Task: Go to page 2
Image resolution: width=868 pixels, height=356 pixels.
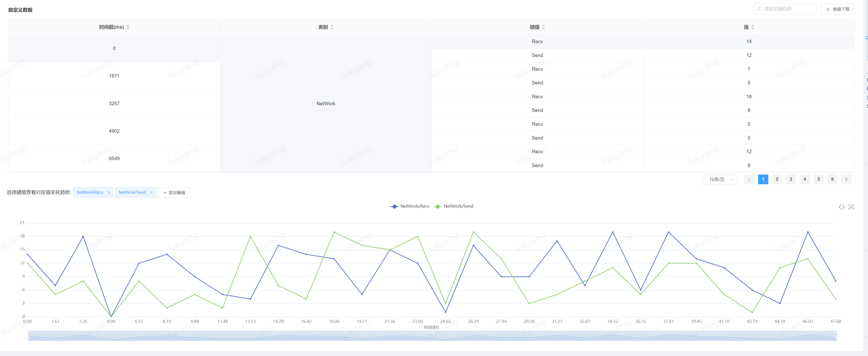Action: pyautogui.click(x=777, y=179)
